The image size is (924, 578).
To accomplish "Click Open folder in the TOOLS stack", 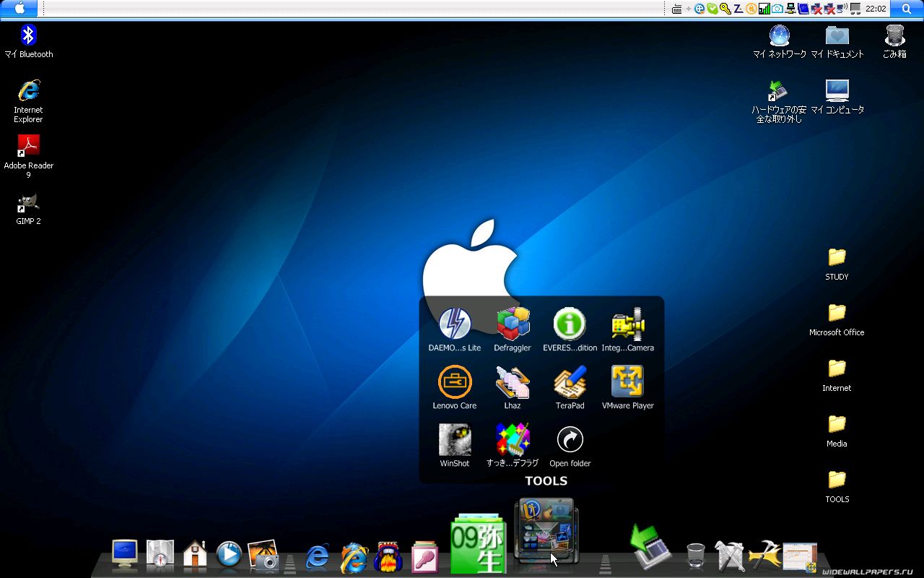I will [x=570, y=445].
